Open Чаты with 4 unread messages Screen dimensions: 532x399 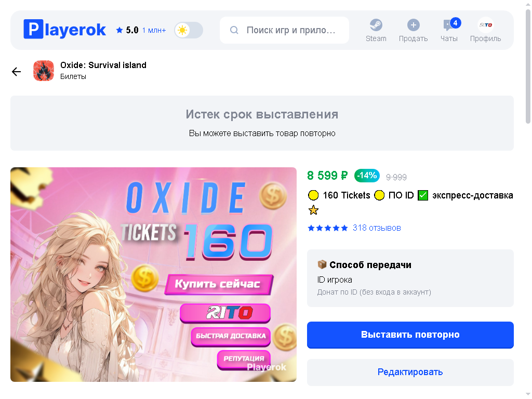pyautogui.click(x=449, y=30)
